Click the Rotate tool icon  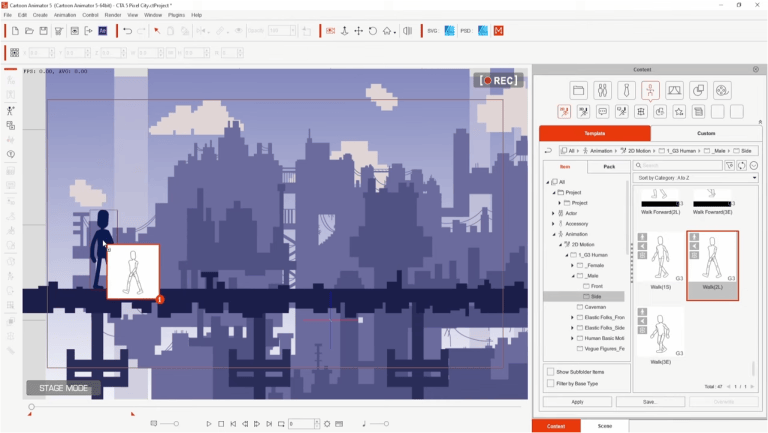(373, 31)
